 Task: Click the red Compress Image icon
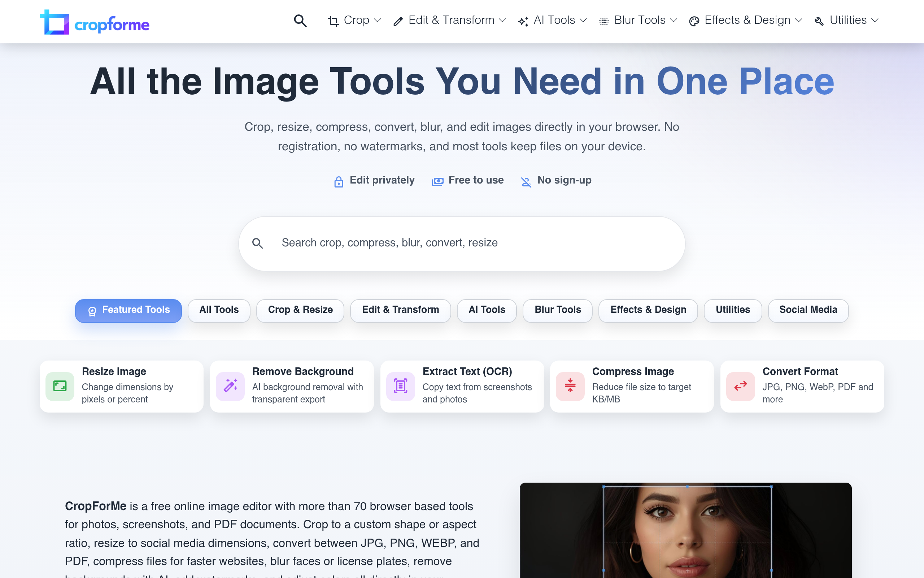pyautogui.click(x=570, y=386)
